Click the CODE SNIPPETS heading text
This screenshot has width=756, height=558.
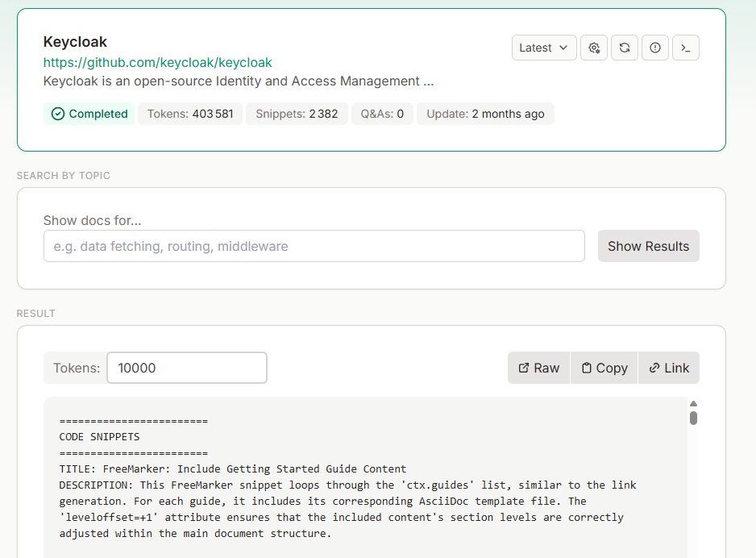coord(99,437)
